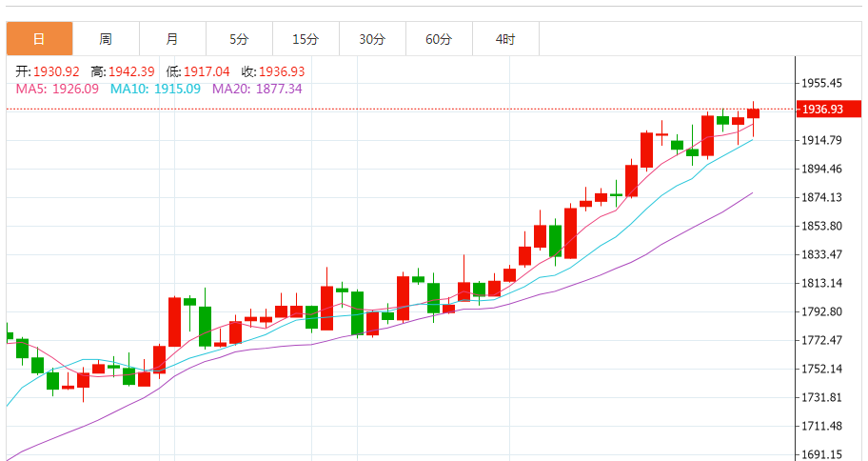Click the latest rightmost red candlestick
Screen dimensions: 868x461
[754, 113]
